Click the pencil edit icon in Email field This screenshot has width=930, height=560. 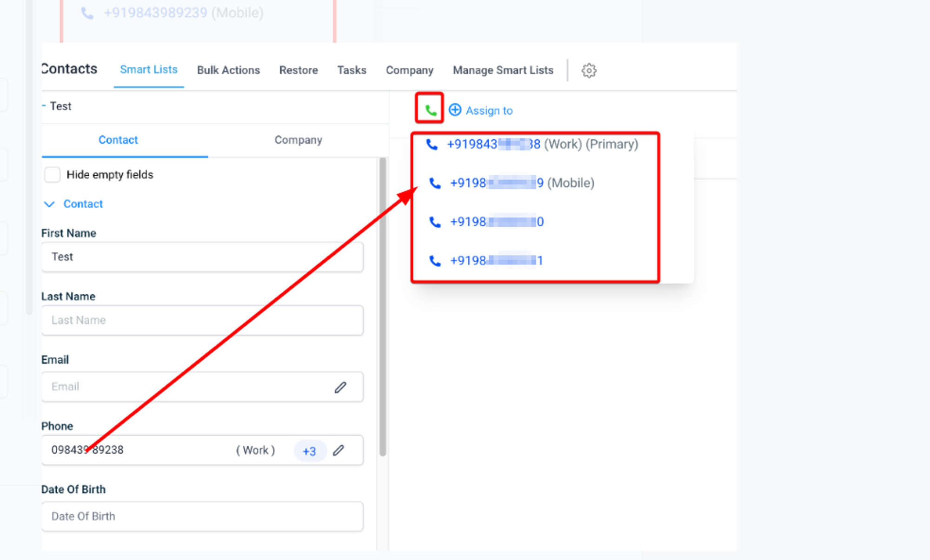(x=340, y=387)
